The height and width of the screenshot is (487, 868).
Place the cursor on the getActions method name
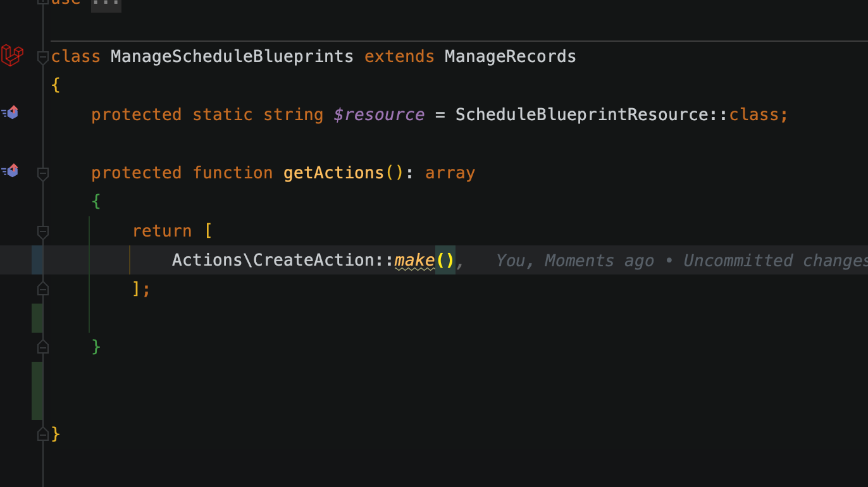pyautogui.click(x=333, y=173)
